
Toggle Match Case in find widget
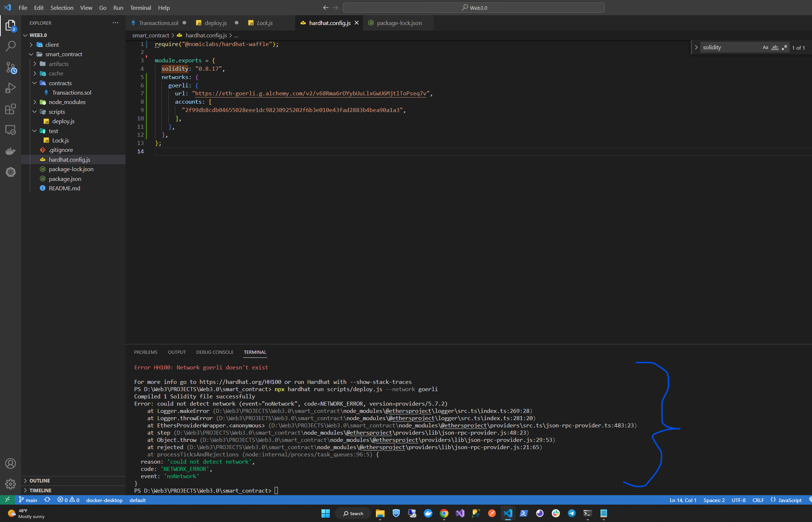[x=766, y=47]
